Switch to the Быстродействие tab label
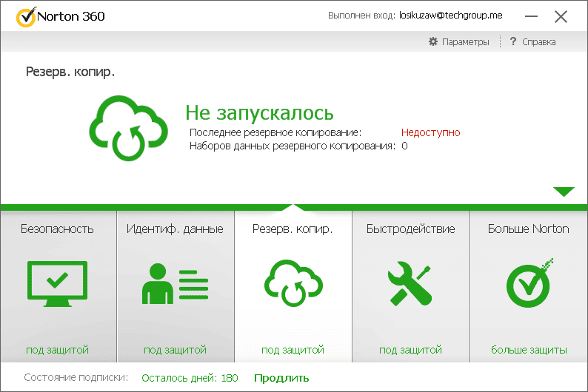Viewport: 588px width, 392px height. (x=410, y=229)
